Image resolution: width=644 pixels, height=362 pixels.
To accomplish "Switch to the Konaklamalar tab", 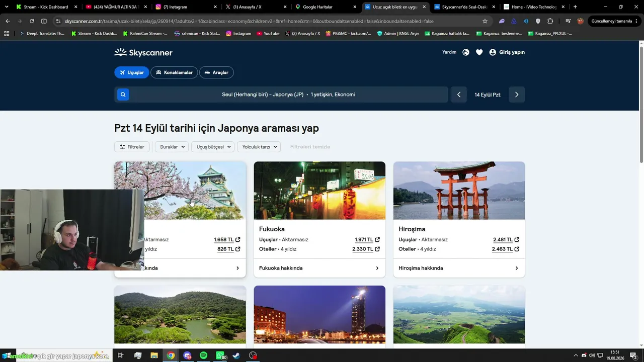I will click(174, 72).
